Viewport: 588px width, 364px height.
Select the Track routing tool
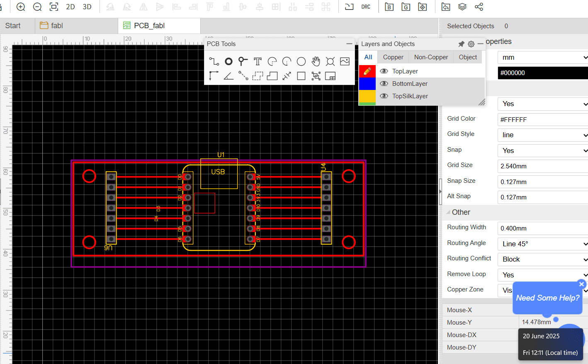point(214,62)
